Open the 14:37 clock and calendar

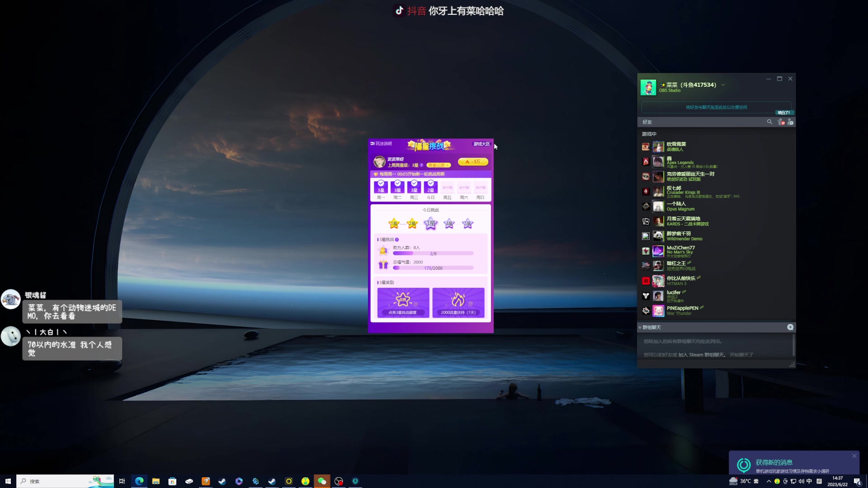pyautogui.click(x=838, y=481)
